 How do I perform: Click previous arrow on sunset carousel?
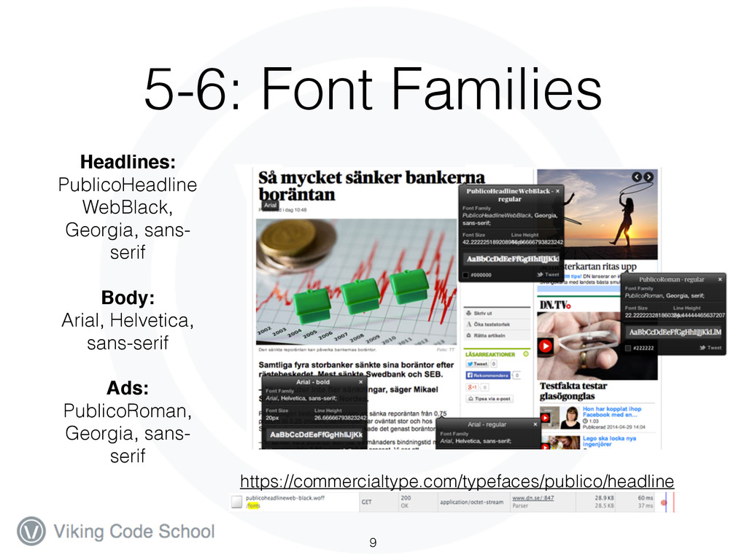coord(637,177)
